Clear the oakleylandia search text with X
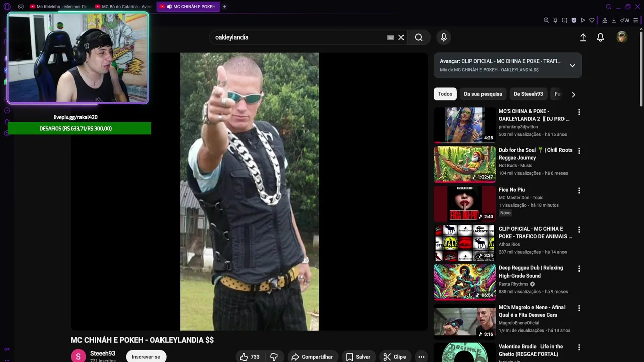The height and width of the screenshot is (362, 644). [x=401, y=37]
